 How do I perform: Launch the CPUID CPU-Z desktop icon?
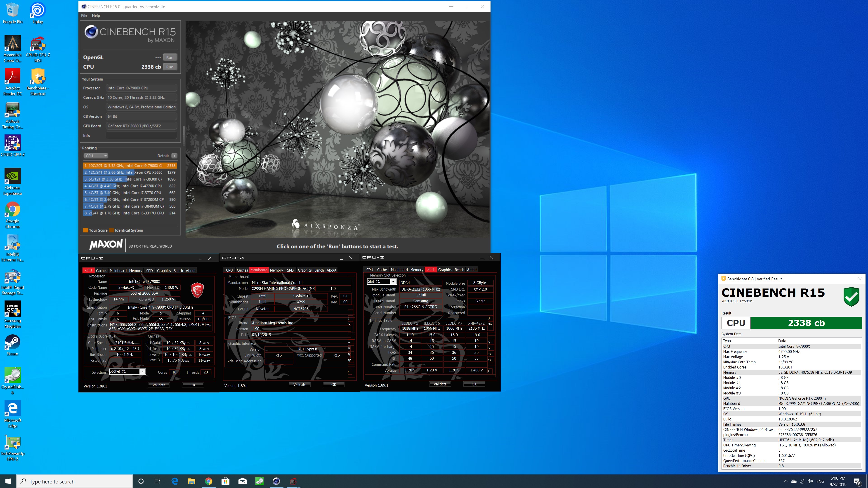12,145
